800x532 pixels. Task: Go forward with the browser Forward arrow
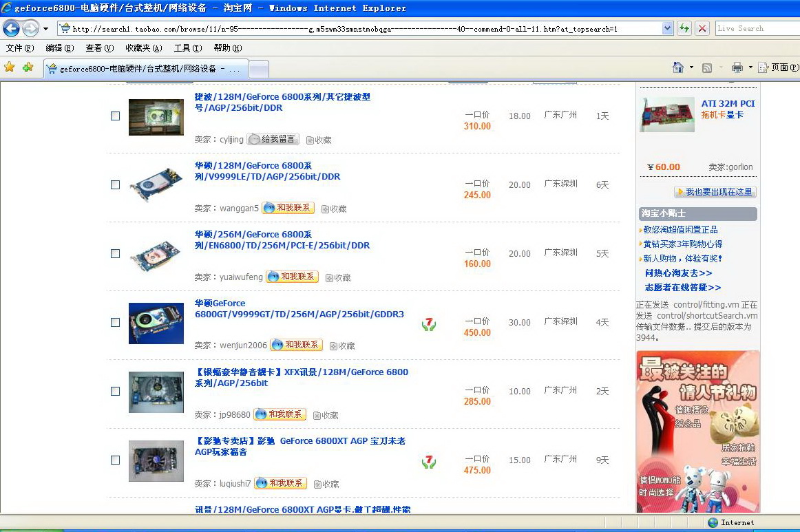(30, 29)
